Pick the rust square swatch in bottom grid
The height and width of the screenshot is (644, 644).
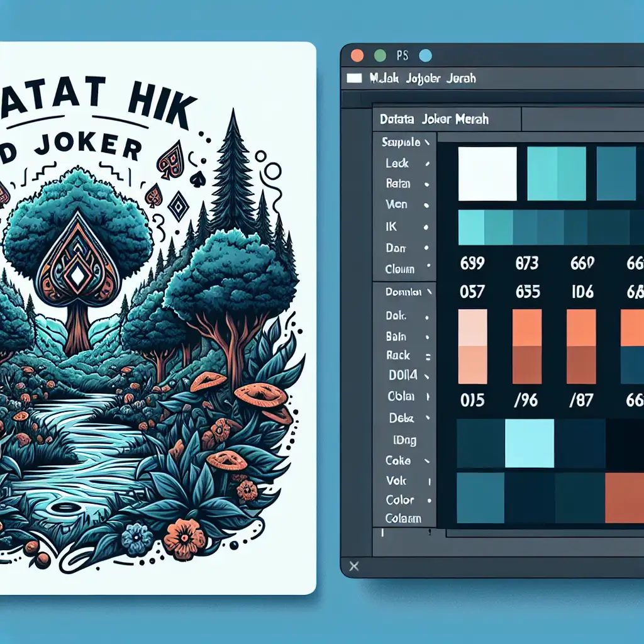[625, 498]
